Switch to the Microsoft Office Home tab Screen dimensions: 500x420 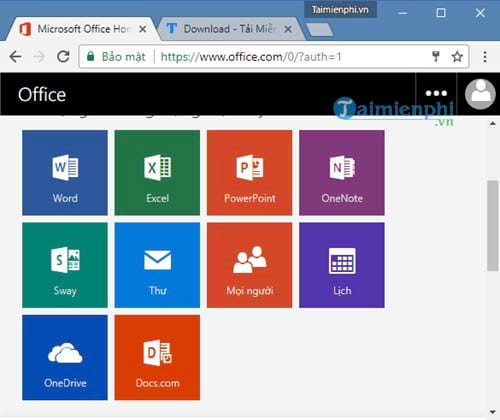pos(83,29)
